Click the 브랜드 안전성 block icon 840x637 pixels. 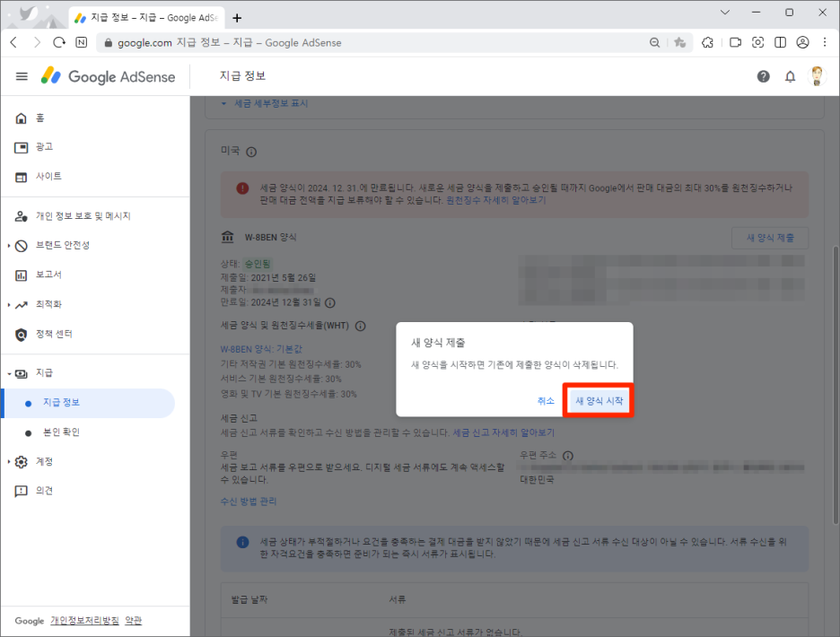(21, 246)
